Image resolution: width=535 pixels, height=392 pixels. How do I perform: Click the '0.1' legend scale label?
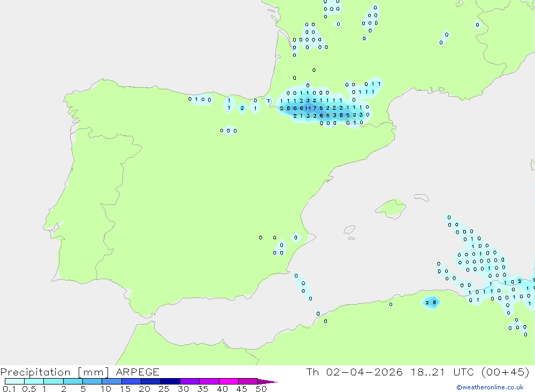[x=9, y=389]
